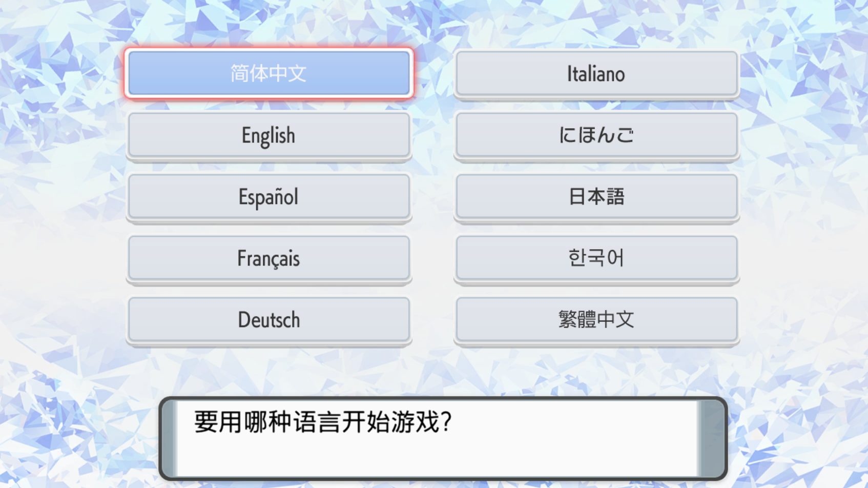
Task: Select the 简体中文 language button
Action: pos(268,73)
